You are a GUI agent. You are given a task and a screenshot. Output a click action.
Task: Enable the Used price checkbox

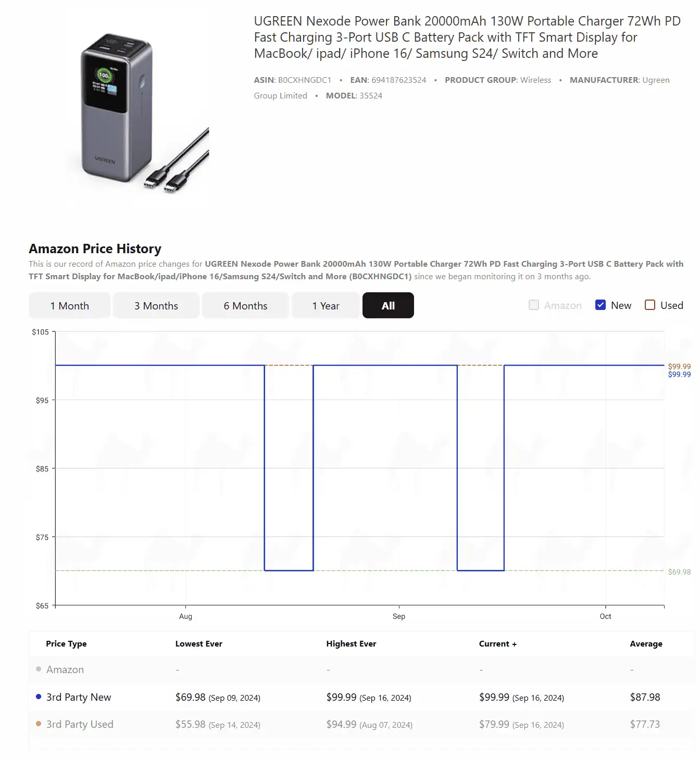(650, 305)
